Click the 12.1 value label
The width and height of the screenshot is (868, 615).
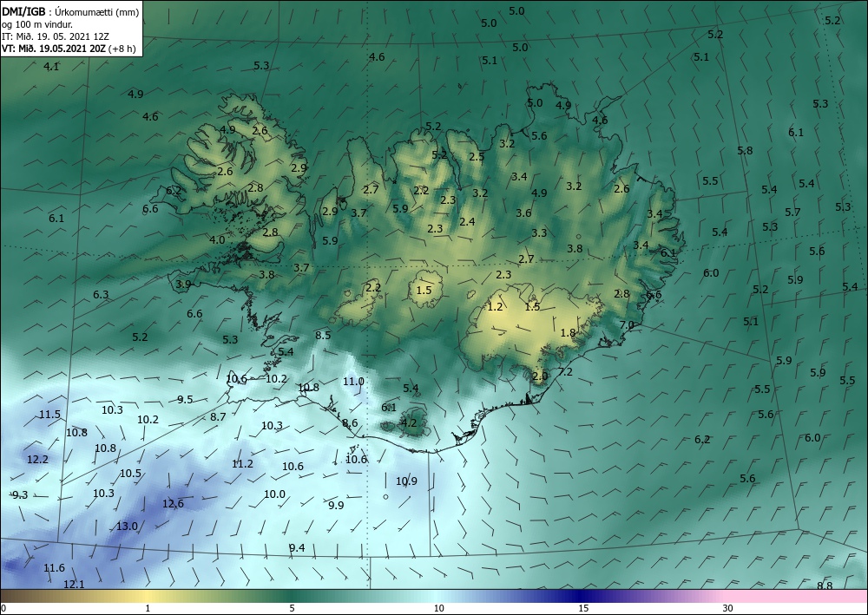coord(74,584)
